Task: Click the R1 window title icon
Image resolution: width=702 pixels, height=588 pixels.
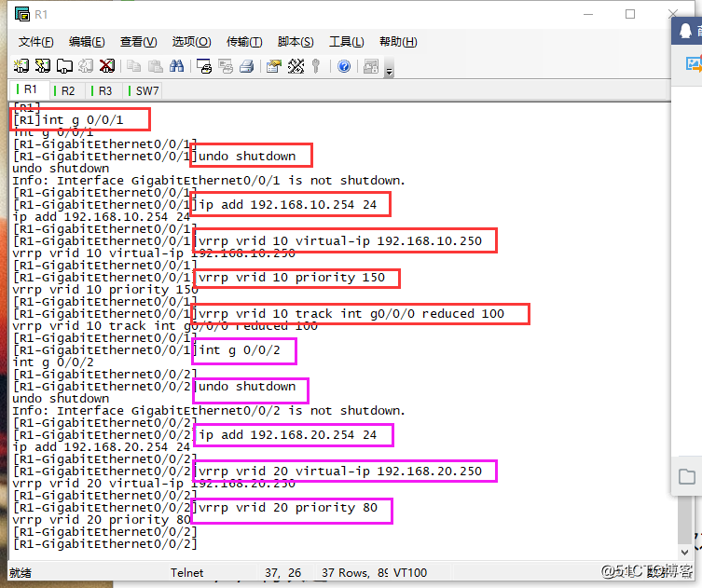Action: 22,14
